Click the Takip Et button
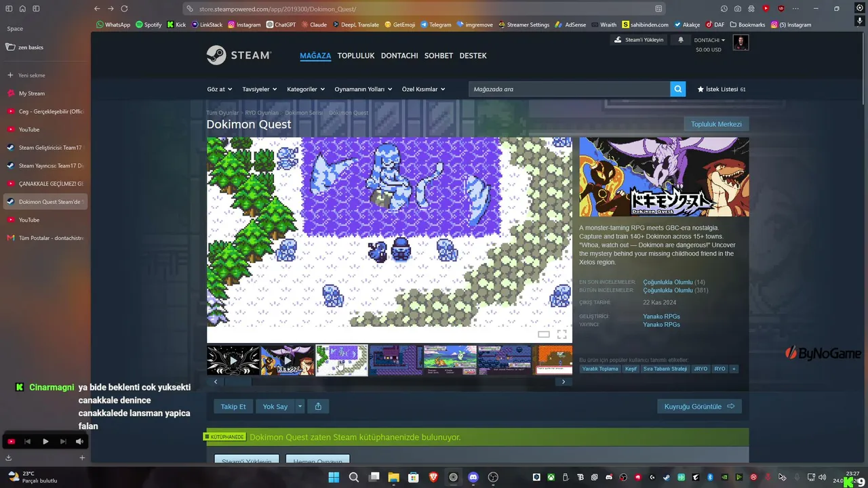 pyautogui.click(x=233, y=406)
